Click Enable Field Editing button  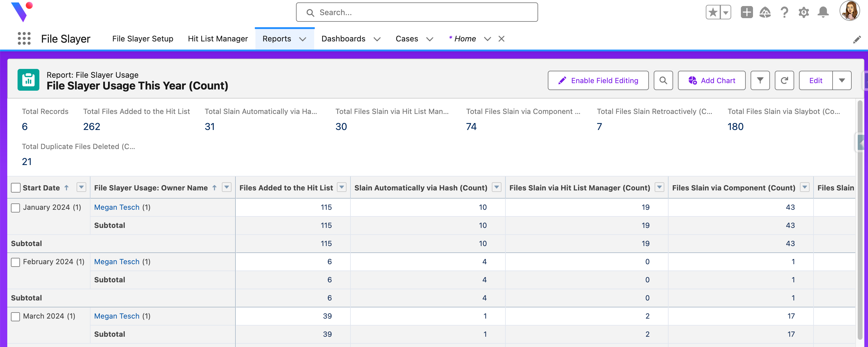tap(598, 80)
